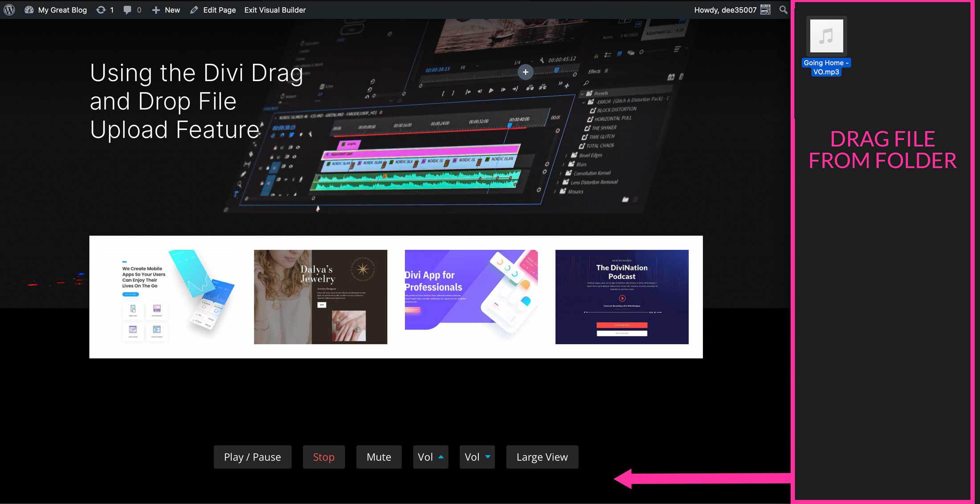Click the search icon in admin bar
Image resolution: width=980 pixels, height=504 pixels.
784,10
